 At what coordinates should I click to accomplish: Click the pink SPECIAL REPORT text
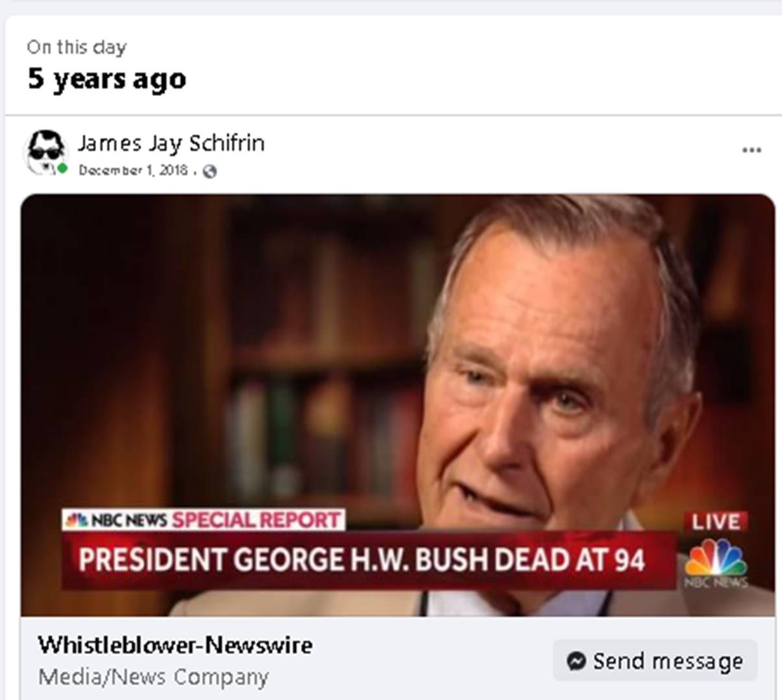point(256,520)
